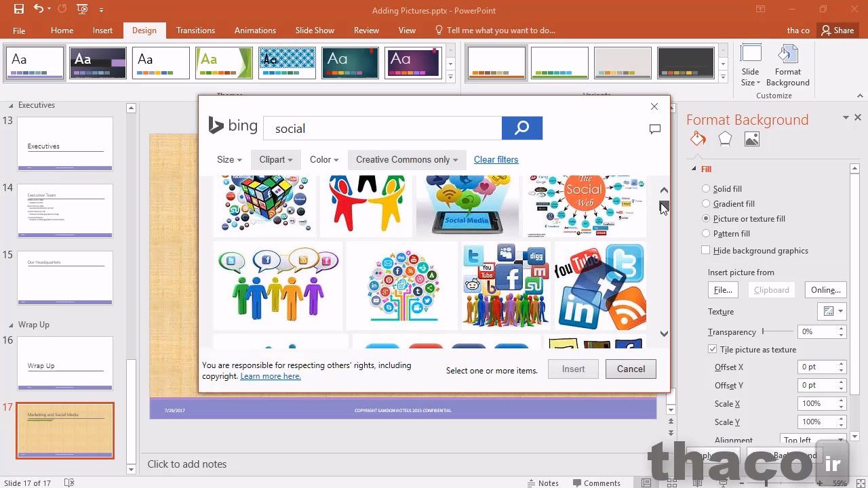This screenshot has height=488, width=868.
Task: Open the Clipart type filter dropdown
Action: [275, 159]
